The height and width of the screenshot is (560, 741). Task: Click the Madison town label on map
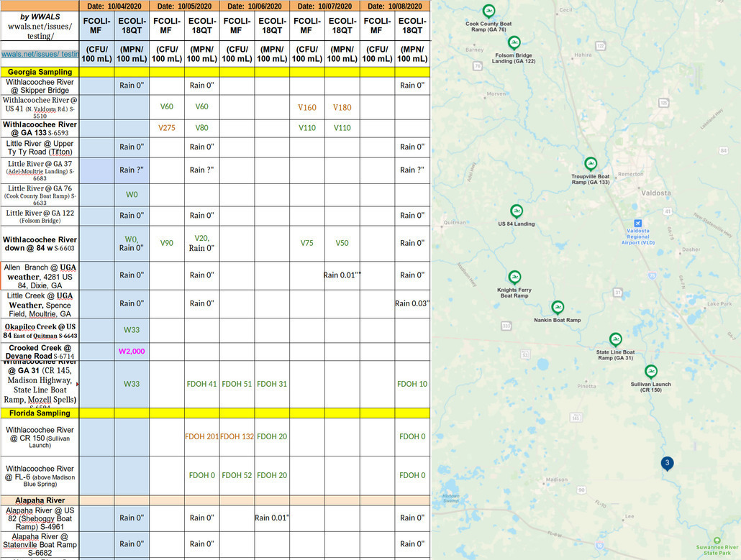557,479
